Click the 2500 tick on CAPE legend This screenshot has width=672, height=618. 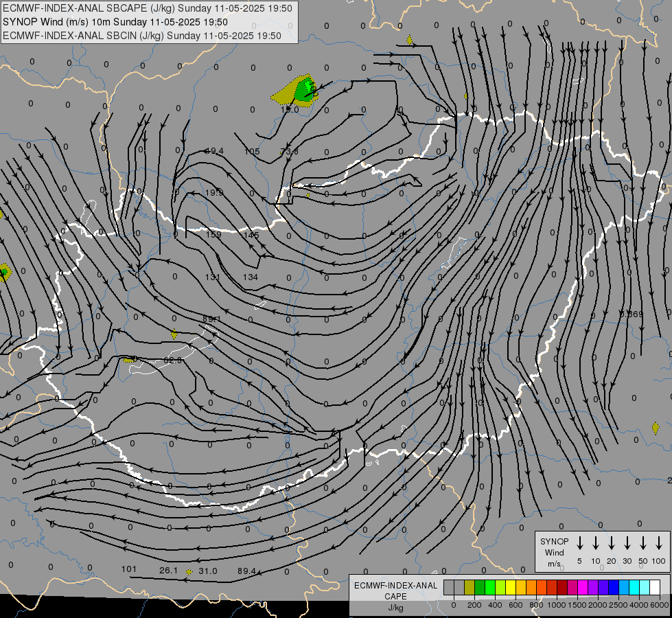(618, 605)
